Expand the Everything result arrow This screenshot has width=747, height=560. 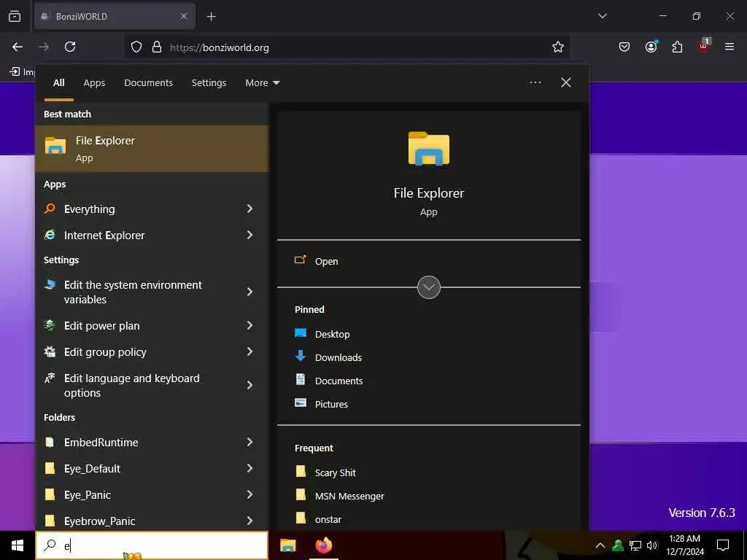coord(249,209)
